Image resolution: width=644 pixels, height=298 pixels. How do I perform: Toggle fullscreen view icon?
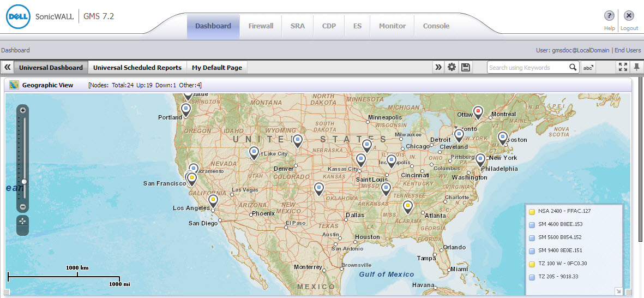click(x=623, y=68)
